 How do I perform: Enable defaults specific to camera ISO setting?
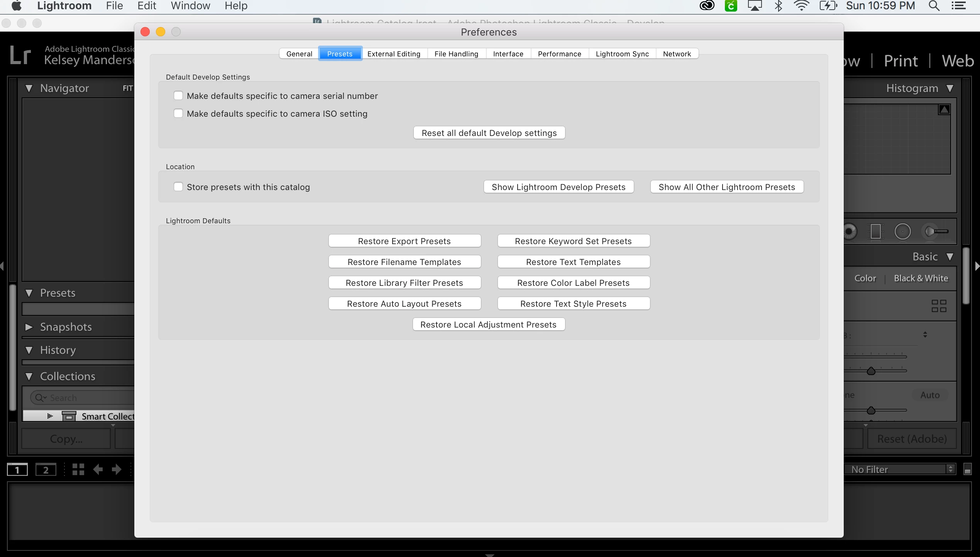click(x=178, y=113)
